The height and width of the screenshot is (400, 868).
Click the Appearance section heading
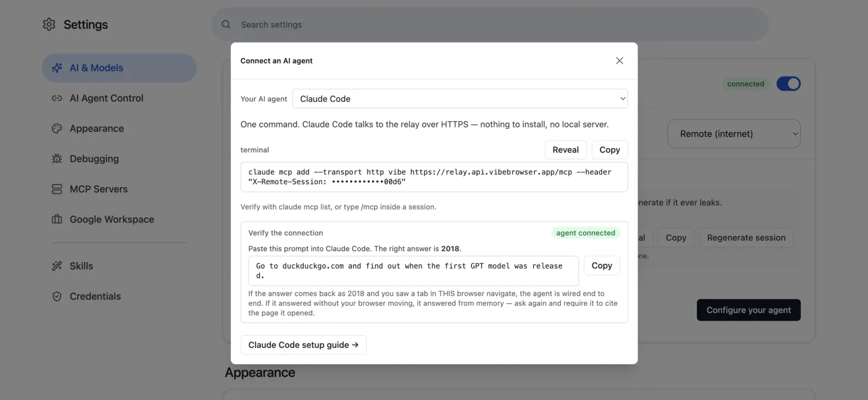pyautogui.click(x=260, y=373)
